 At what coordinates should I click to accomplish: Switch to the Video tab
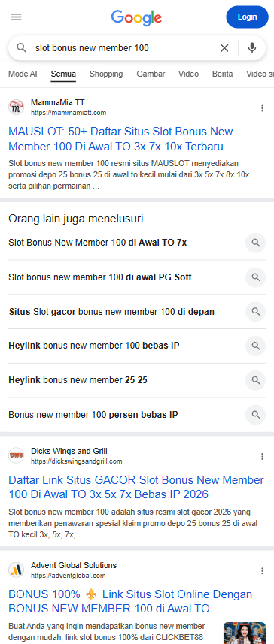pos(188,74)
